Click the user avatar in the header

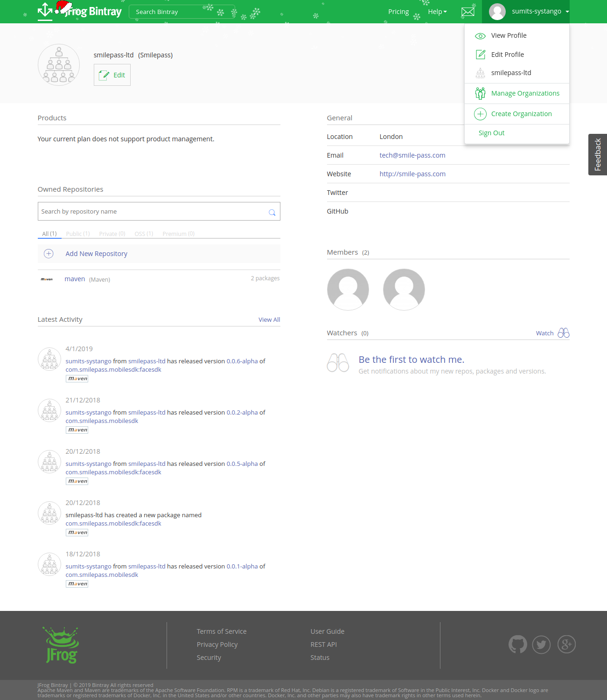tap(497, 12)
